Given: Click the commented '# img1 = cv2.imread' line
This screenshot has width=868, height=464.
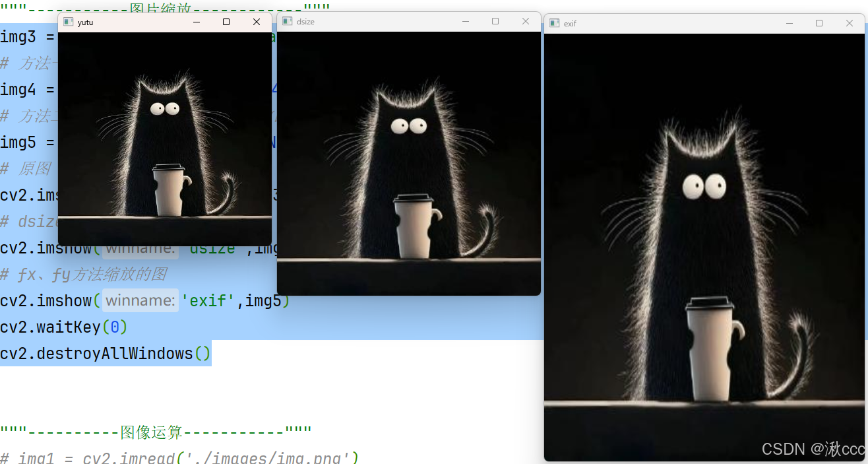Looking at the screenshot, I should click(x=179, y=457).
